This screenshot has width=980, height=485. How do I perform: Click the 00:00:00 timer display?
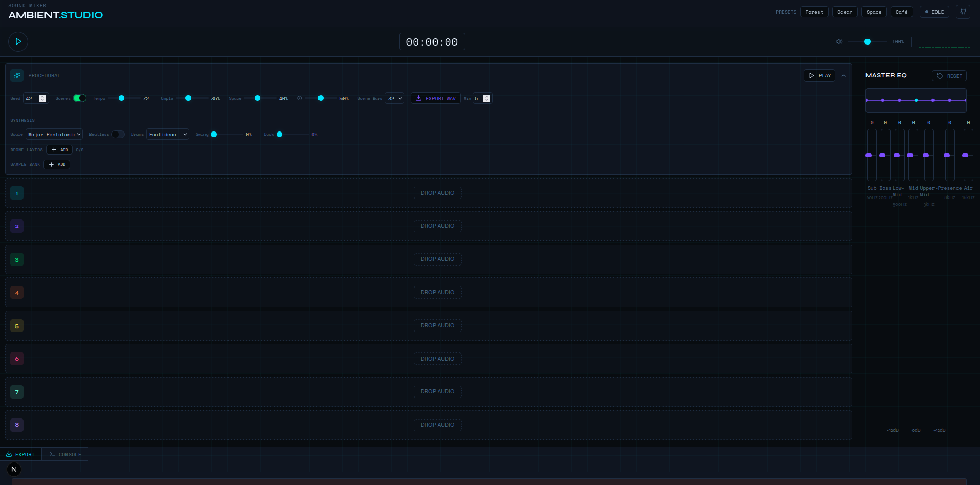[432, 42]
